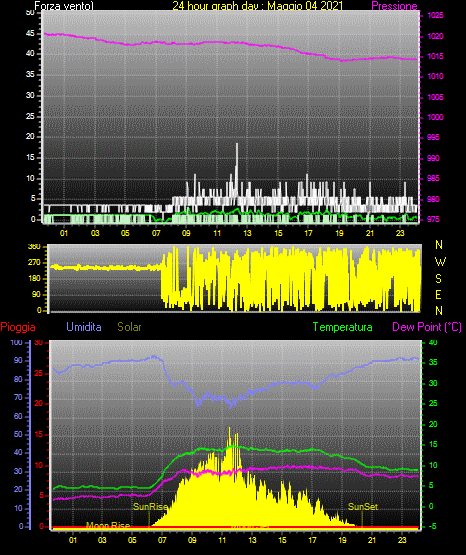Click the 'SunRise' marker label

pos(150,507)
